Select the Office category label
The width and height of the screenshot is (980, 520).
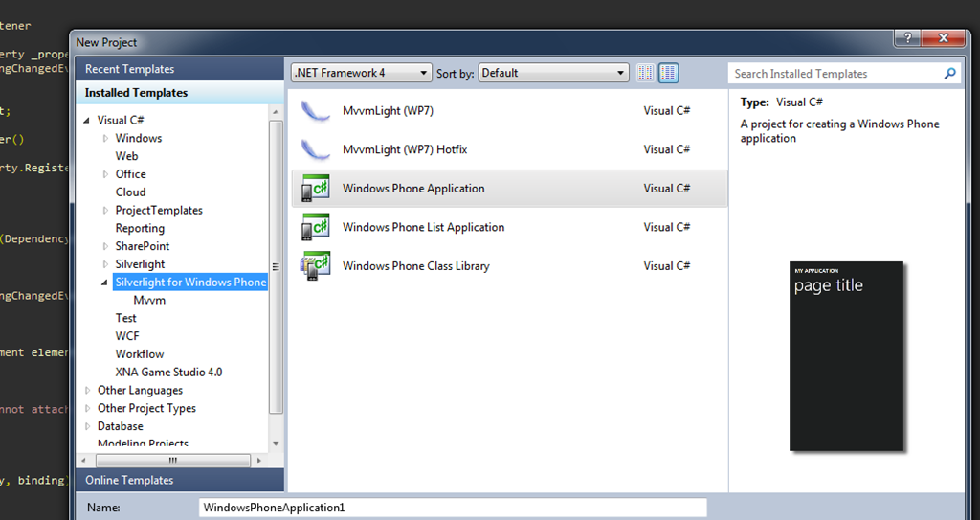tap(130, 174)
